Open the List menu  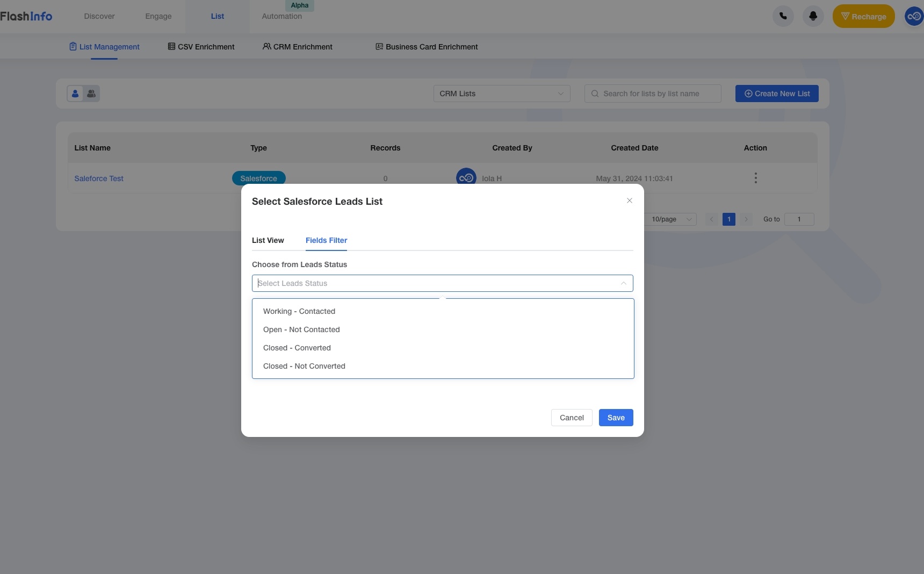217,16
